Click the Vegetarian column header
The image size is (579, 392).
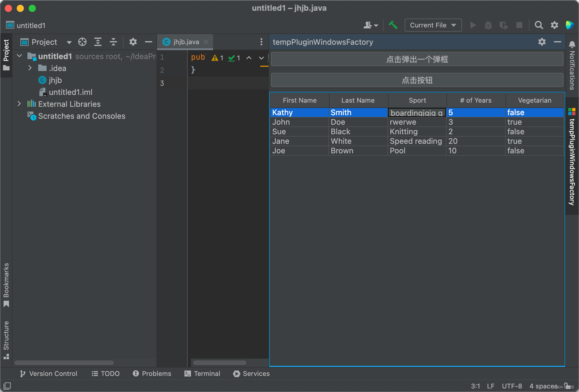[x=535, y=100]
